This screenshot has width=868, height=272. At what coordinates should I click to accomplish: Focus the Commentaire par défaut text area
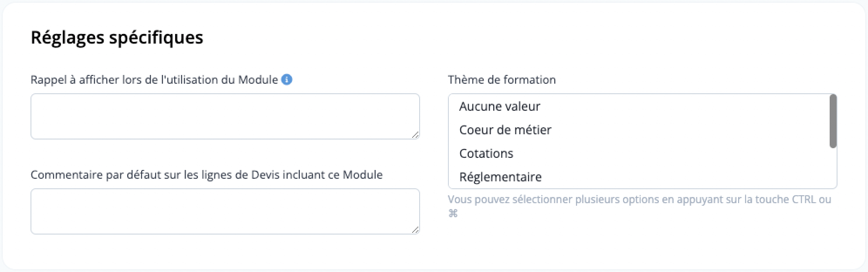[x=225, y=211]
